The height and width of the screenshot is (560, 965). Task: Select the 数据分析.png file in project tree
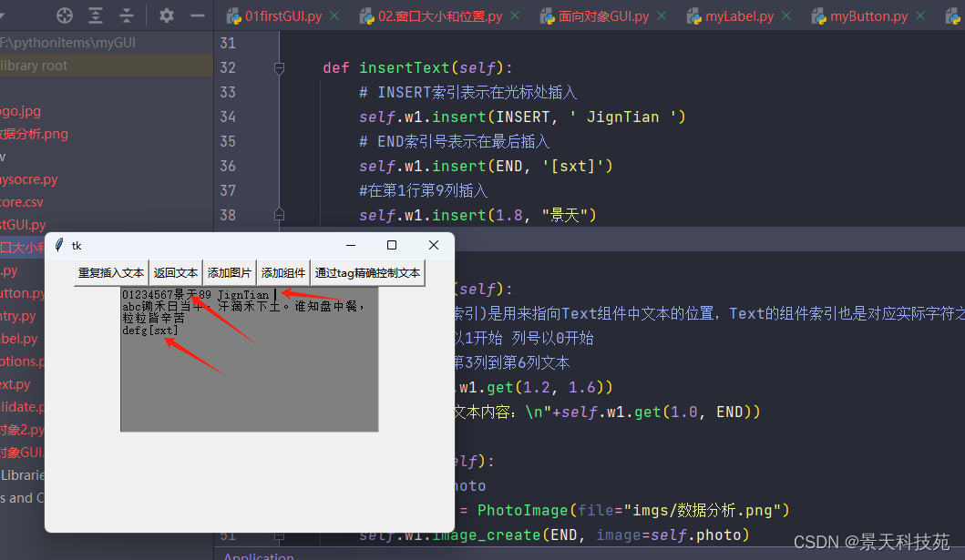34,133
